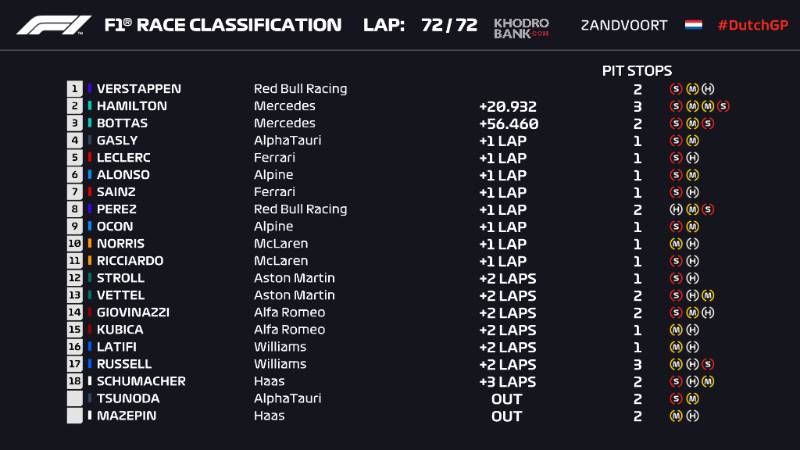Click Verstappen's hard tyre icon
The height and width of the screenshot is (450, 800).
pos(708,89)
